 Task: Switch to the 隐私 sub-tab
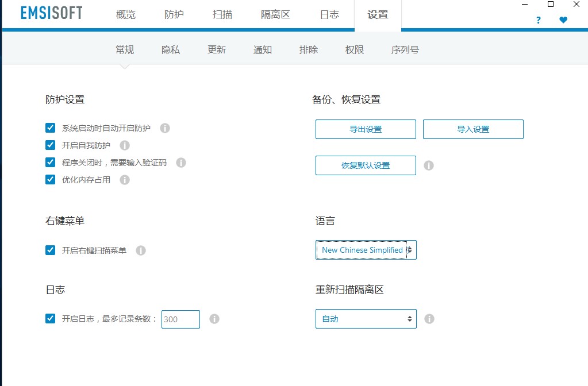[x=171, y=50]
